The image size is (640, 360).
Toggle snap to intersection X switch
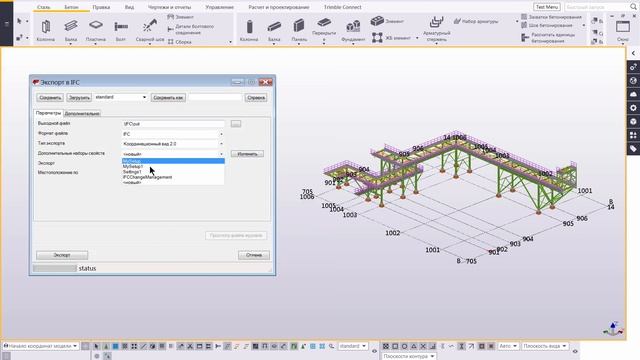[x=423, y=346]
